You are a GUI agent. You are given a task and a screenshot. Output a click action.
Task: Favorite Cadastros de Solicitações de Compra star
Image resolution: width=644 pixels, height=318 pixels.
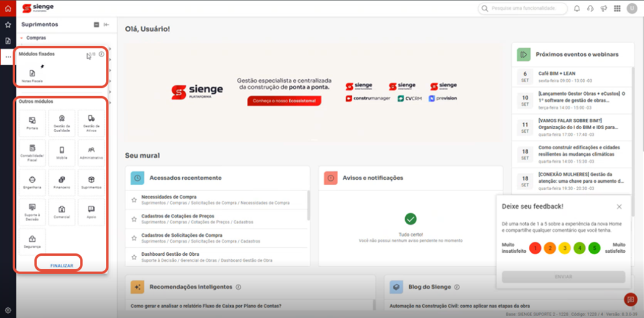134,238
